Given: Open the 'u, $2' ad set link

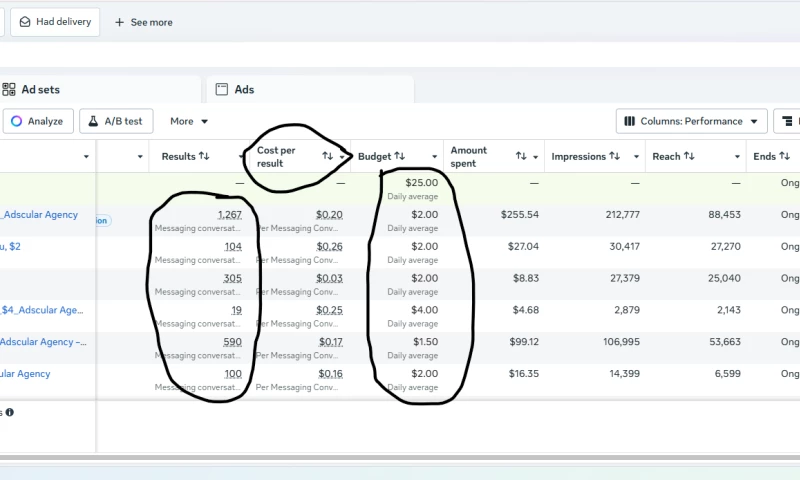Looking at the screenshot, I should [x=10, y=247].
